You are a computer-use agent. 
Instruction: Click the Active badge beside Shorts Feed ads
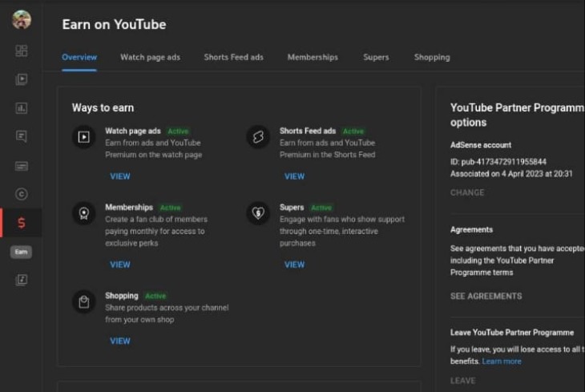pyautogui.click(x=353, y=131)
